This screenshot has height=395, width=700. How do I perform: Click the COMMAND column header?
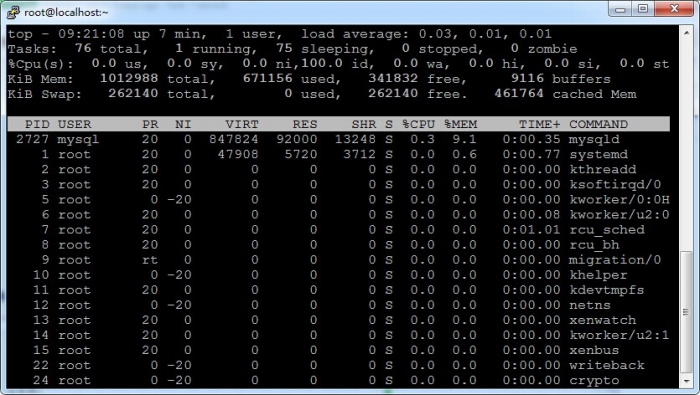(x=598, y=124)
